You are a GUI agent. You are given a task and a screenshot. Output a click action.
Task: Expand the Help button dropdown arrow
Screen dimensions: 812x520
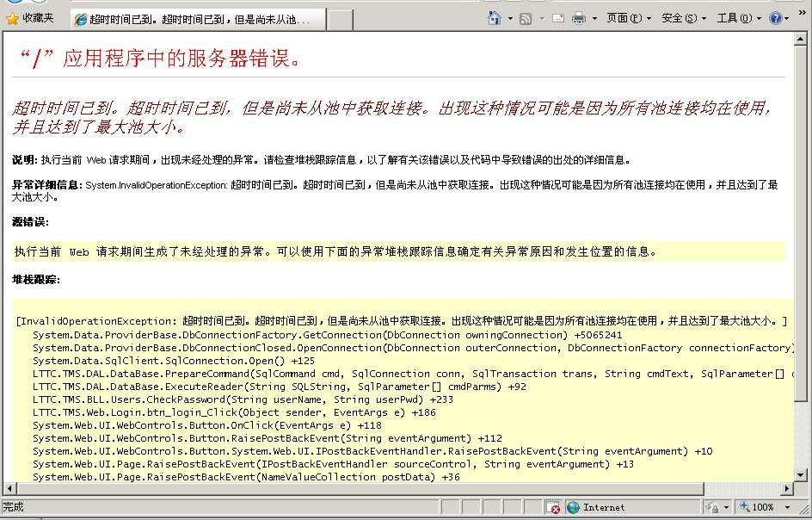pos(788,18)
